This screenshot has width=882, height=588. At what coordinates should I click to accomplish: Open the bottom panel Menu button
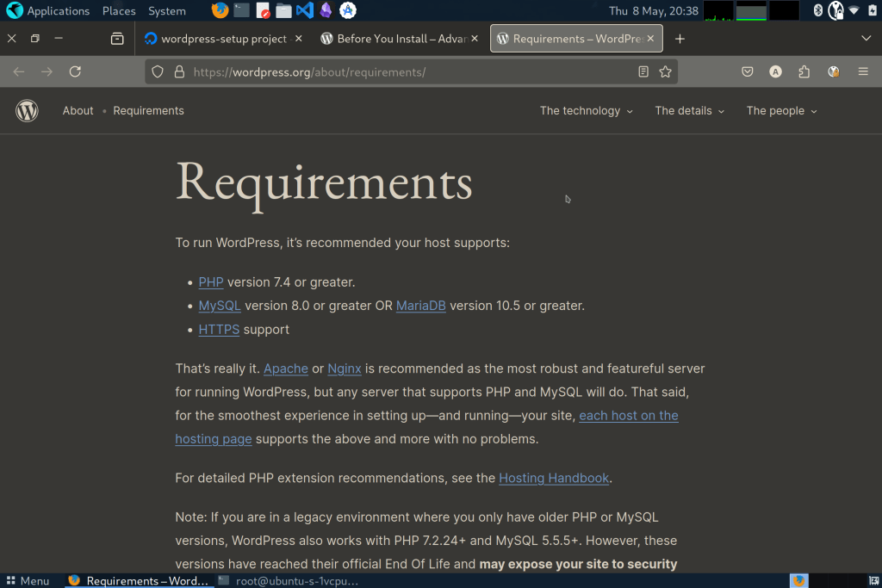pos(28,581)
